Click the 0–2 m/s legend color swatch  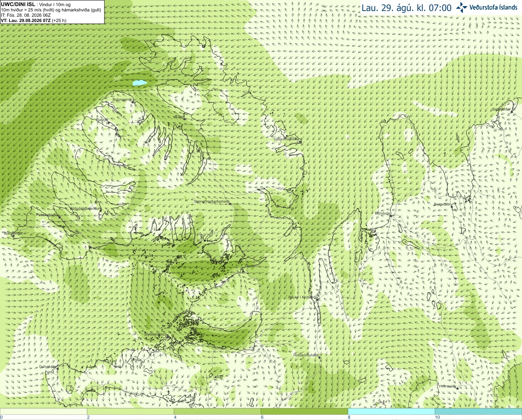[44, 411]
